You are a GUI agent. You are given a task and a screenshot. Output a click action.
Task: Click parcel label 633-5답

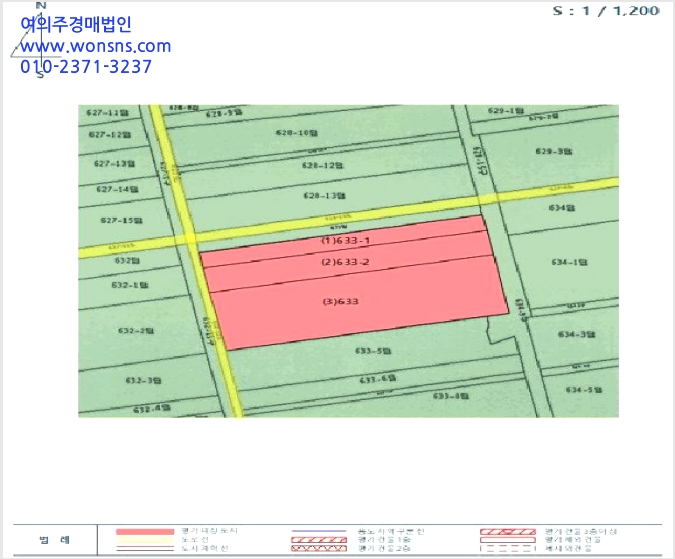tap(373, 351)
